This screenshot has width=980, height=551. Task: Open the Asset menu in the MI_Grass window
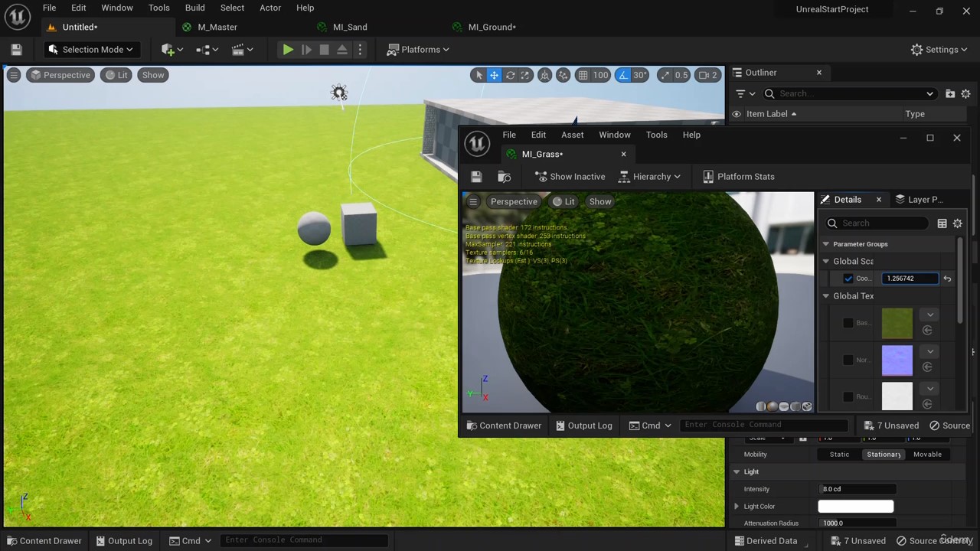pos(573,135)
